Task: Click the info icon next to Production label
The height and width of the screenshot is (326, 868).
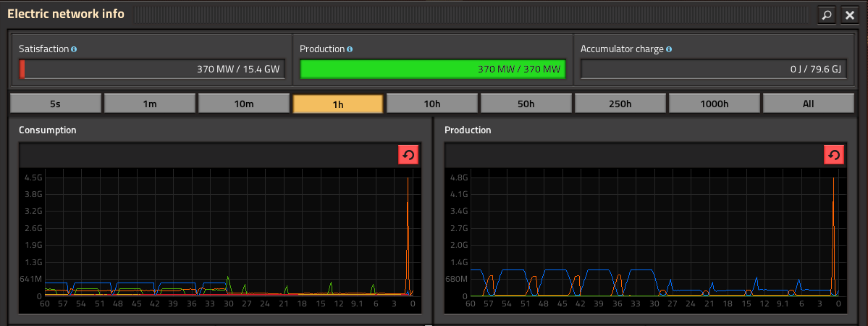Action: [350, 49]
